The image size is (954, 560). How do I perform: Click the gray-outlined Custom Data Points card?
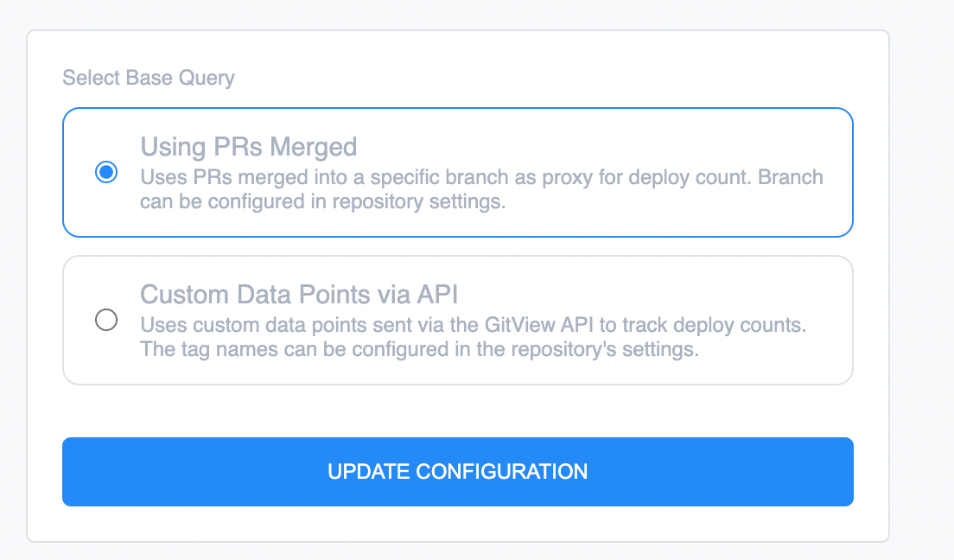click(x=457, y=320)
